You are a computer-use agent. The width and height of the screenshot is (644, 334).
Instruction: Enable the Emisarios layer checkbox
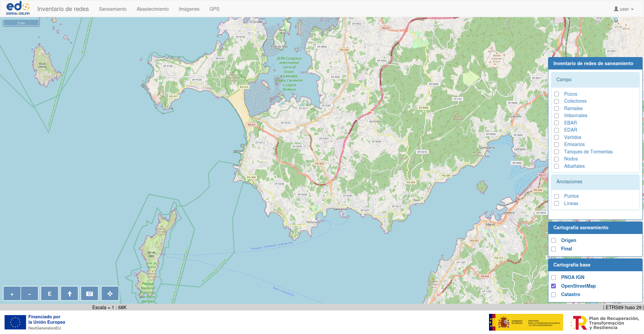tap(556, 145)
